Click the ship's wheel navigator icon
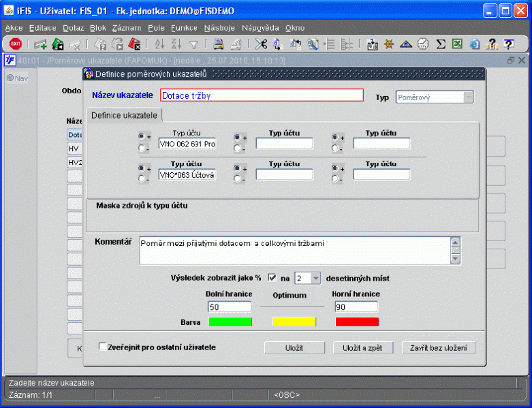The image size is (532, 408). point(390,44)
